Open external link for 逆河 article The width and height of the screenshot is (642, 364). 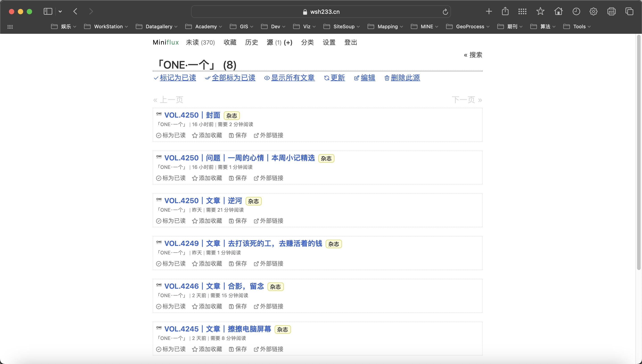269,221
